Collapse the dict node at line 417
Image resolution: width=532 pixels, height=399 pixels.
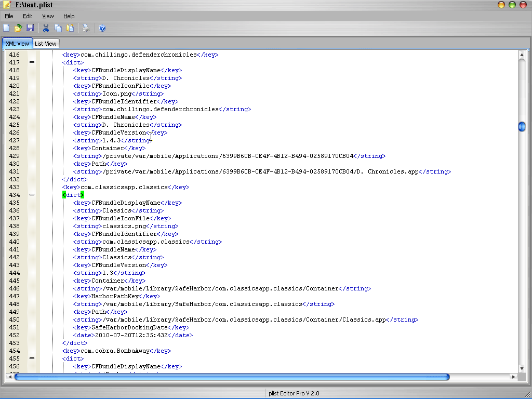(32, 62)
